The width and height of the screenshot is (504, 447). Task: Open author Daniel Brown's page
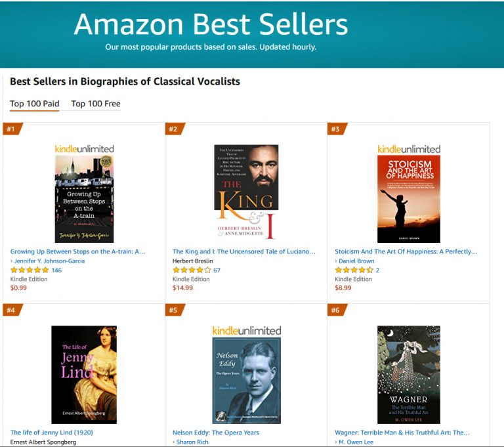(356, 261)
